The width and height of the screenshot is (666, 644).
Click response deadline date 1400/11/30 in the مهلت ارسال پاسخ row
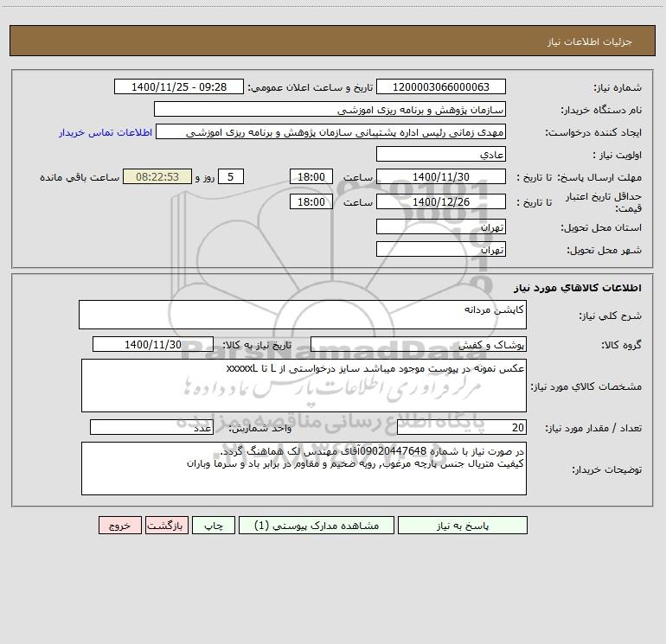(441, 176)
